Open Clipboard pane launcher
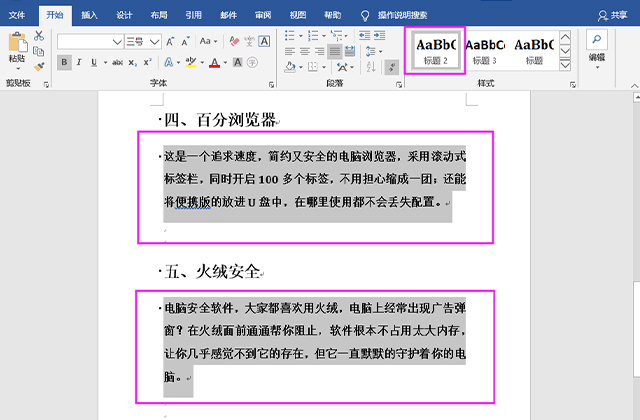The height and width of the screenshot is (420, 640). click(x=46, y=84)
